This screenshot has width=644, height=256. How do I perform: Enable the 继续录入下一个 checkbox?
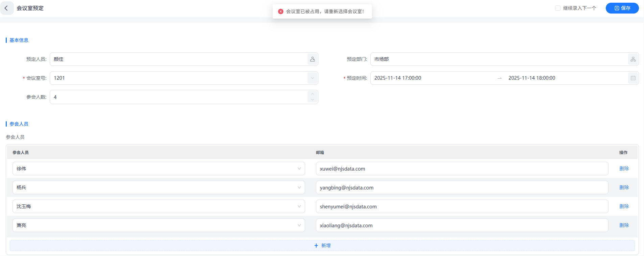coord(558,8)
